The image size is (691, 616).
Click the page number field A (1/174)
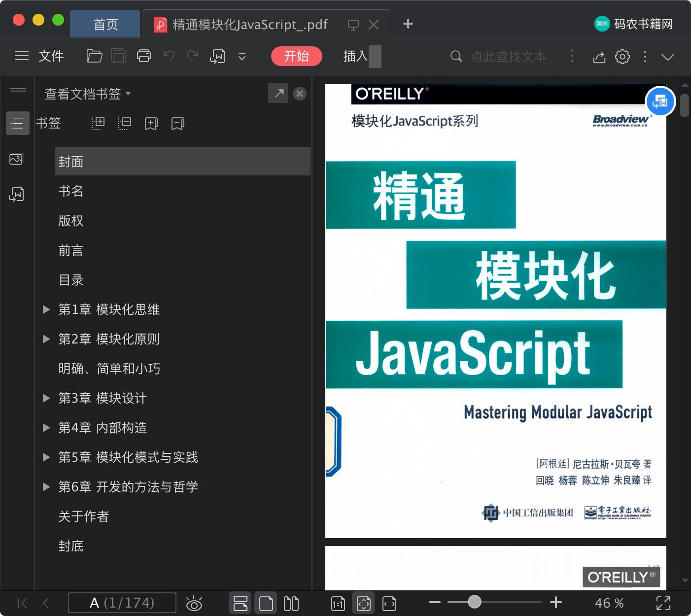122,603
